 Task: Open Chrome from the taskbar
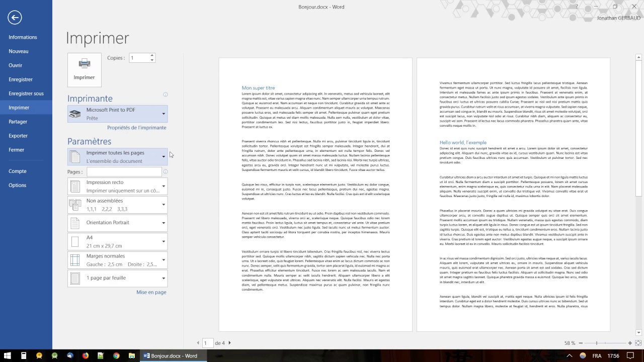click(x=116, y=355)
